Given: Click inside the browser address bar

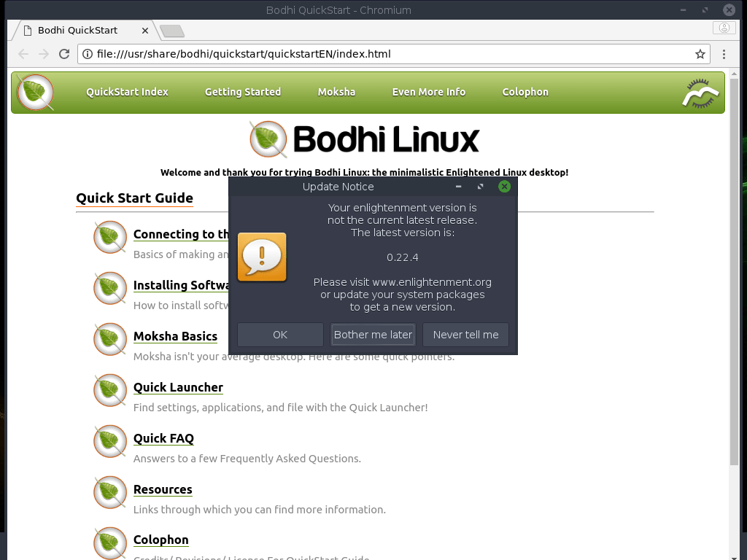Looking at the screenshot, I should tap(365, 53).
